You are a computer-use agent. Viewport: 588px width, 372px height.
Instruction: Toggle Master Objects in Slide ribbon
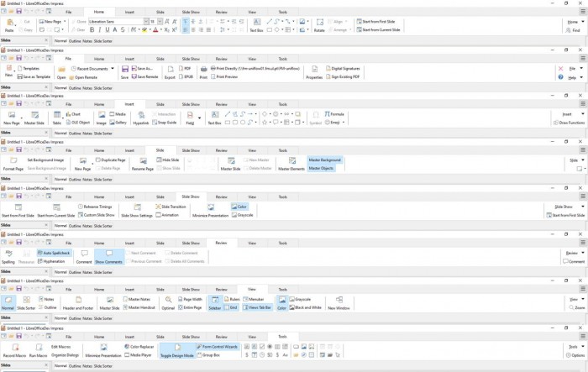[321, 169]
